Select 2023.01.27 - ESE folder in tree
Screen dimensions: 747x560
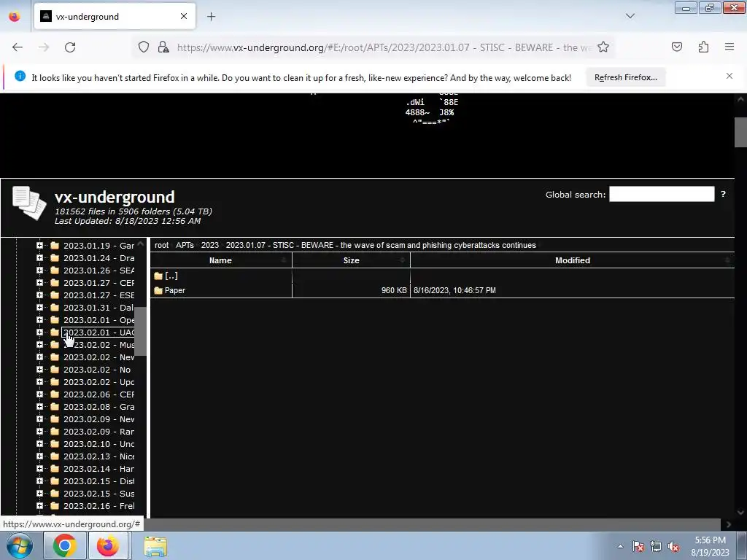coord(98,295)
